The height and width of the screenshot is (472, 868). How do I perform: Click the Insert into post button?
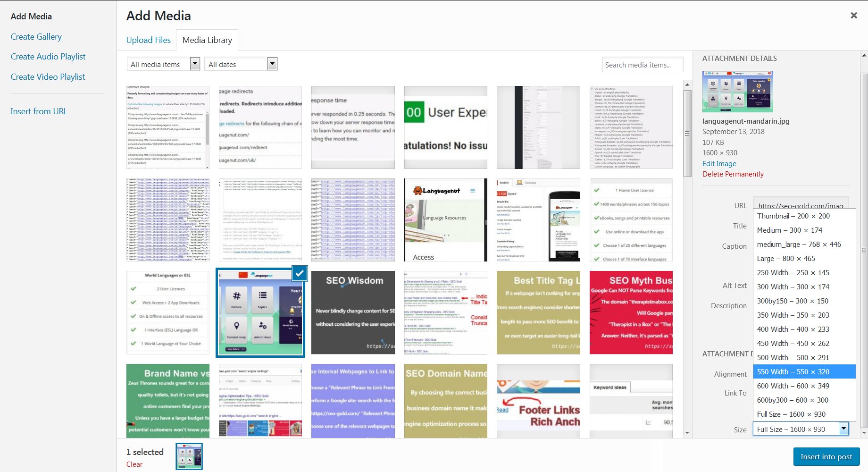(x=826, y=456)
